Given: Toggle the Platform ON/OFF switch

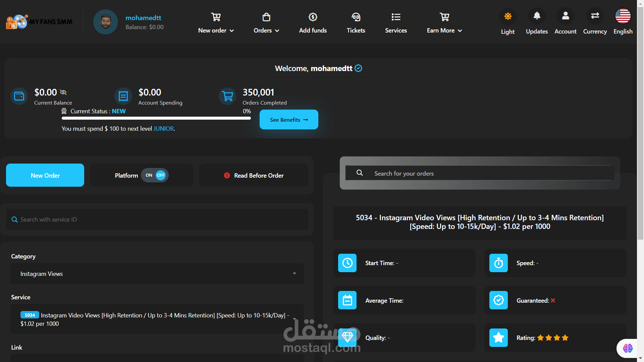Looking at the screenshot, I should pyautogui.click(x=155, y=175).
